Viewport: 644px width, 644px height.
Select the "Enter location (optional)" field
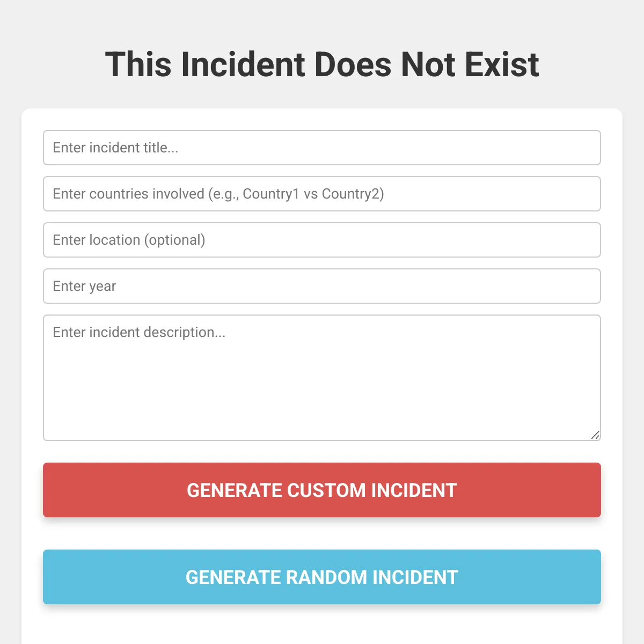coord(322,240)
